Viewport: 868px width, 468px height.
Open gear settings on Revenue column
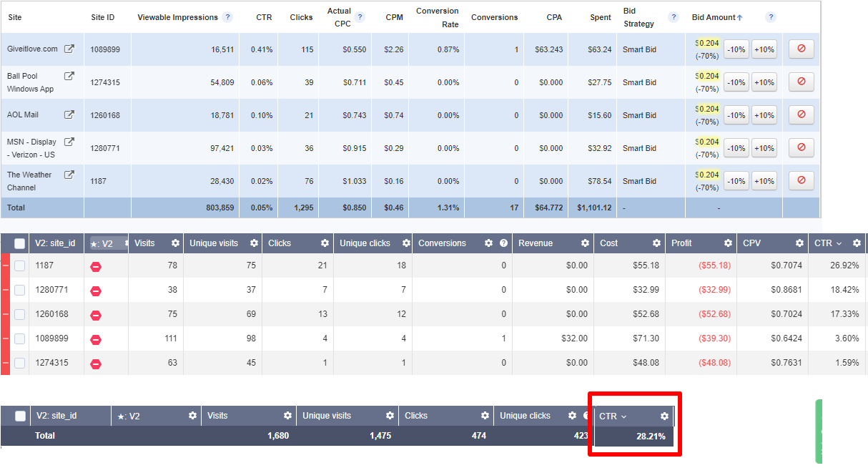point(585,243)
